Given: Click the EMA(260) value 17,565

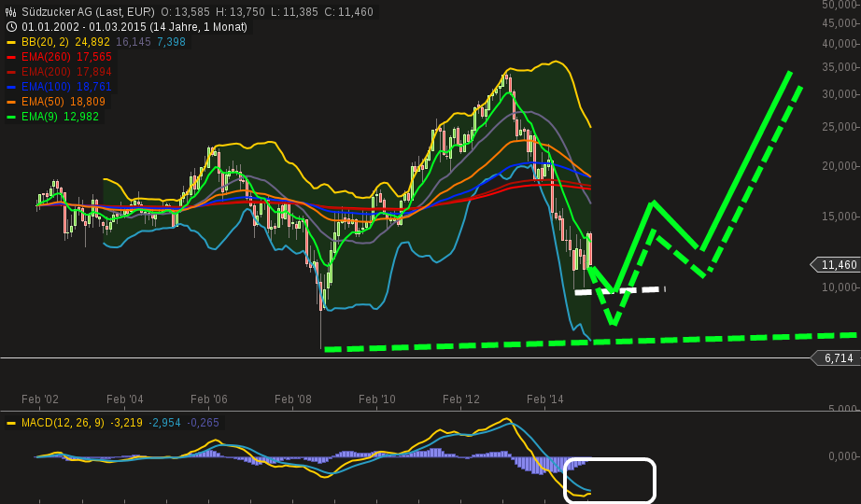Looking at the screenshot, I should (x=94, y=57).
